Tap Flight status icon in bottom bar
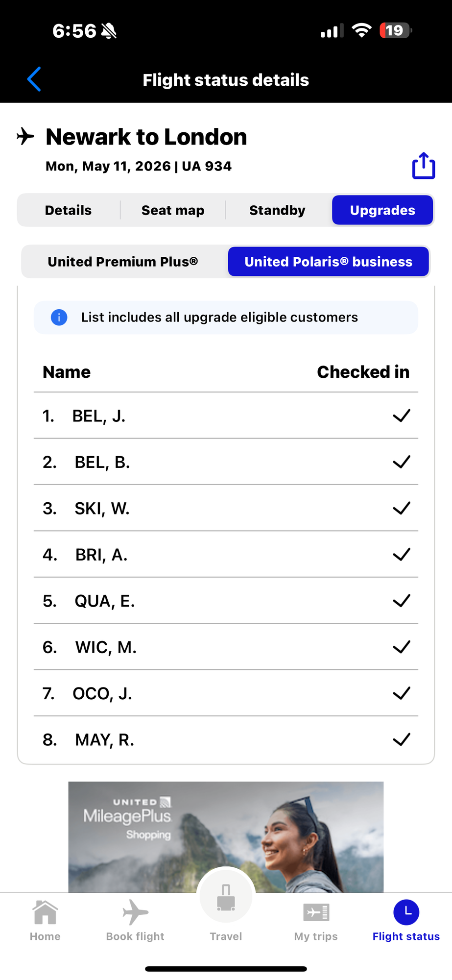The width and height of the screenshot is (452, 980). [406, 912]
